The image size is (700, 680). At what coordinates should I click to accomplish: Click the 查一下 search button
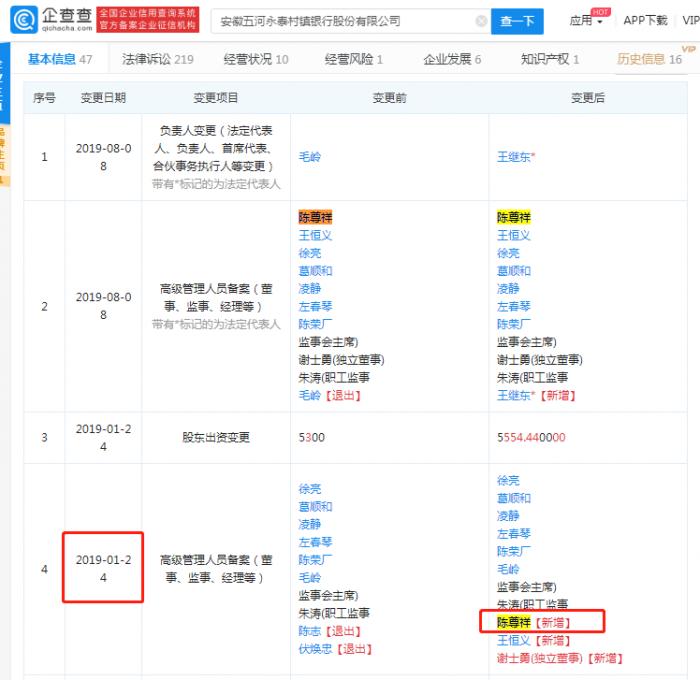point(517,21)
